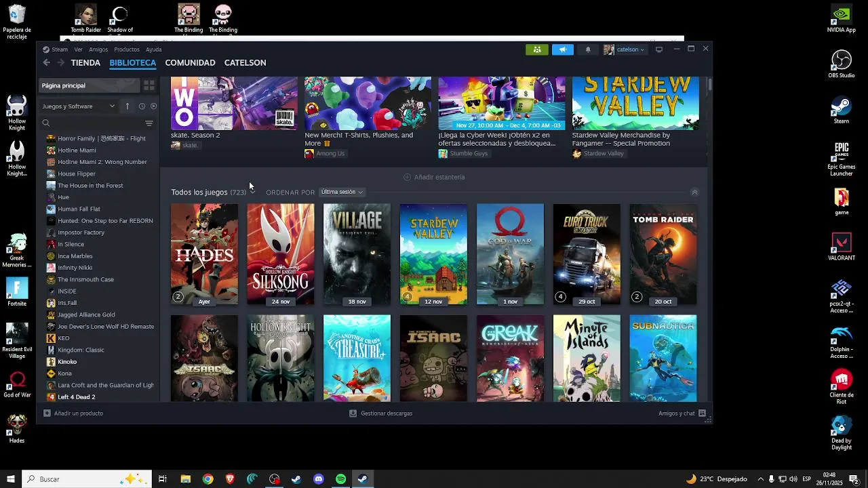The width and height of the screenshot is (868, 488).
Task: Click the library content vertical scrollbar
Action: [x=709, y=85]
